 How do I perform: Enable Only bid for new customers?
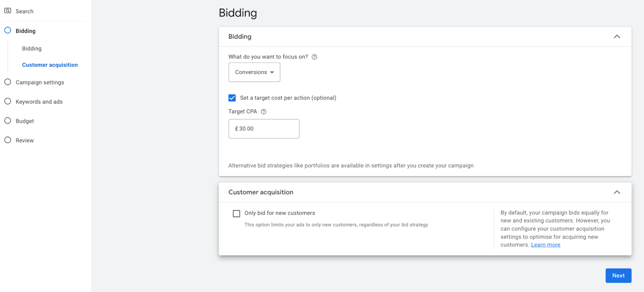point(237,214)
